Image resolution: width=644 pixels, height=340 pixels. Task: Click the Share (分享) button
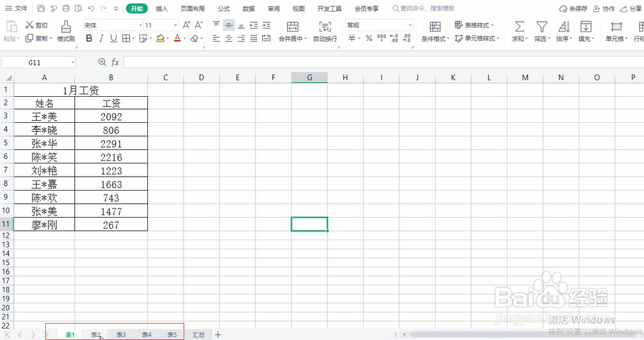631,8
